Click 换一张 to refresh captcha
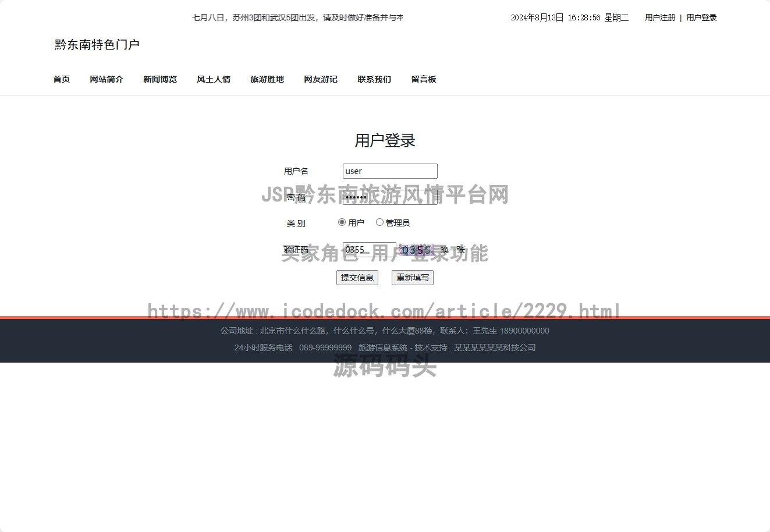This screenshot has width=770, height=532. [453, 250]
